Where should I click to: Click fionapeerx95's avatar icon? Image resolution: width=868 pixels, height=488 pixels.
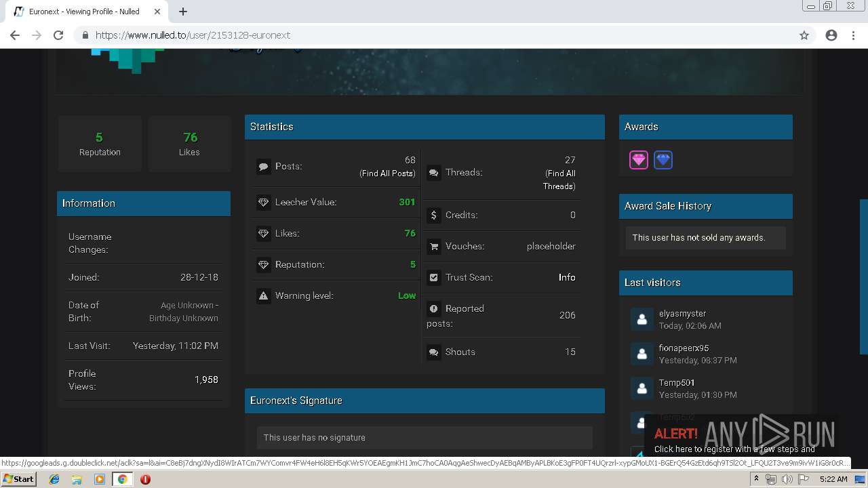642,354
